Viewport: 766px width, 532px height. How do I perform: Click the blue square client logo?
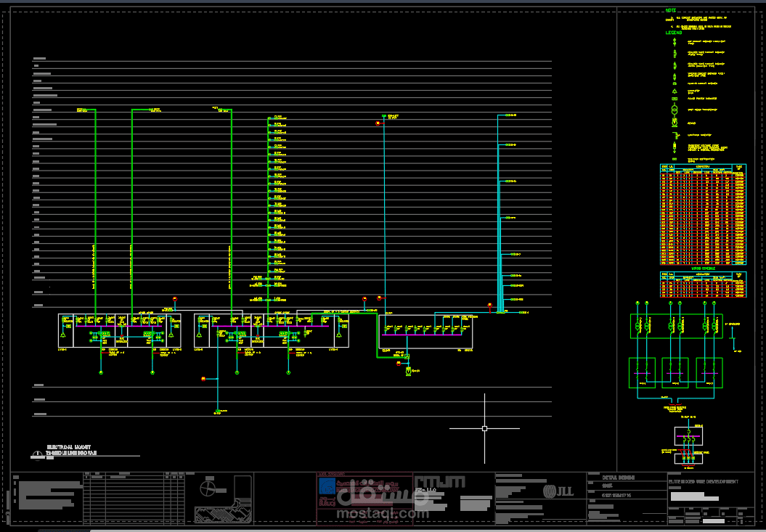(x=327, y=486)
